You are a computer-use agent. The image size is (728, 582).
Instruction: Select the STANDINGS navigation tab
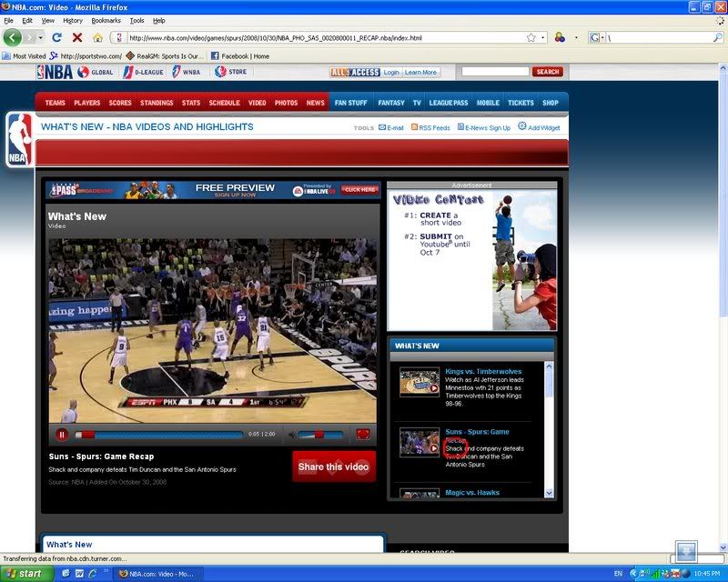point(157,103)
